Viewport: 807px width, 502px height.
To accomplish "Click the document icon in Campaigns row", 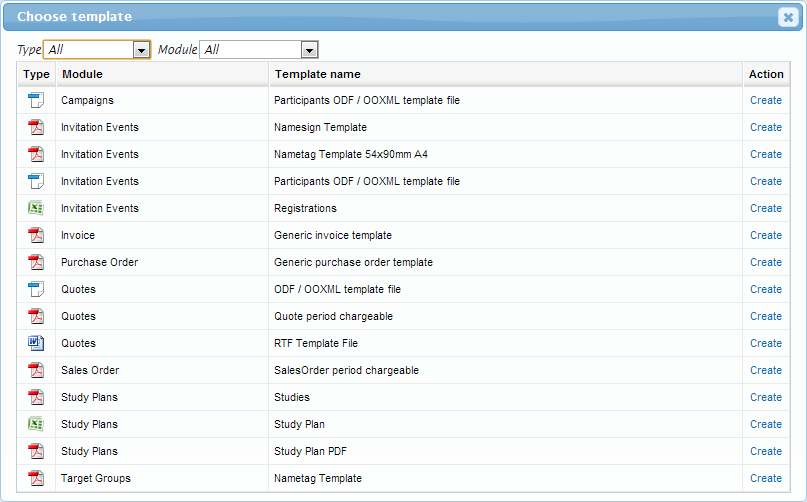I will tap(36, 100).
